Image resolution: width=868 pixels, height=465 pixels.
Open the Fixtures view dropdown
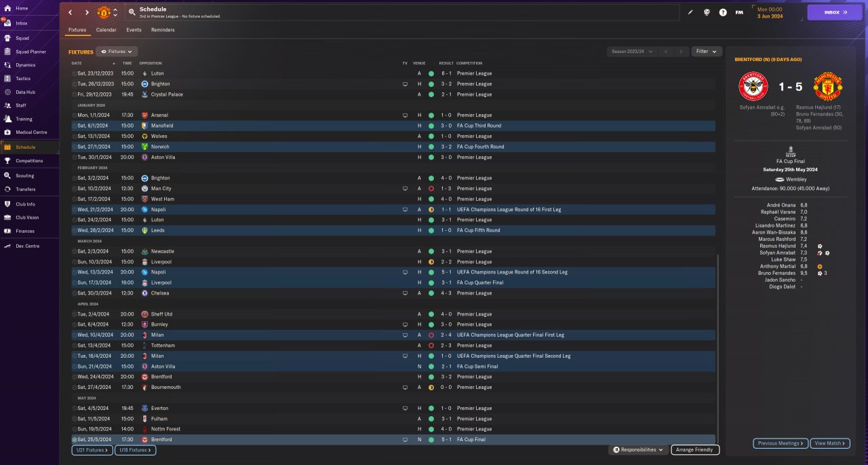(x=117, y=52)
